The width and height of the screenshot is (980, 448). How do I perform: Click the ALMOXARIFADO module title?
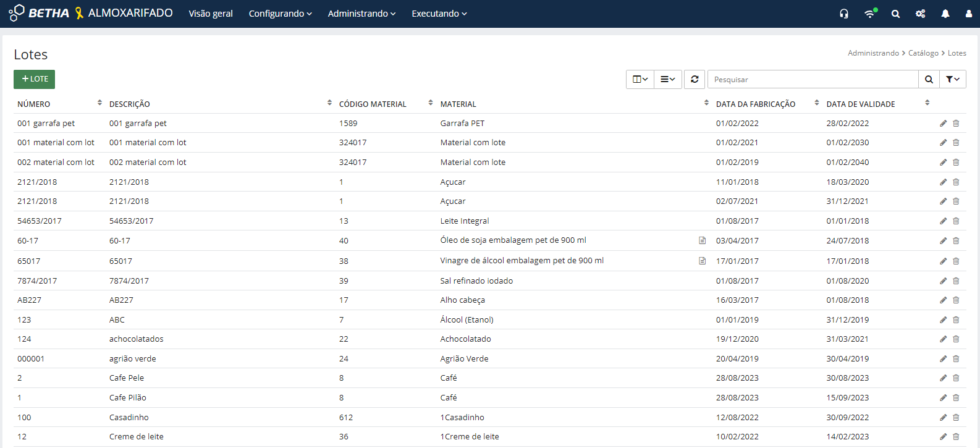click(130, 13)
